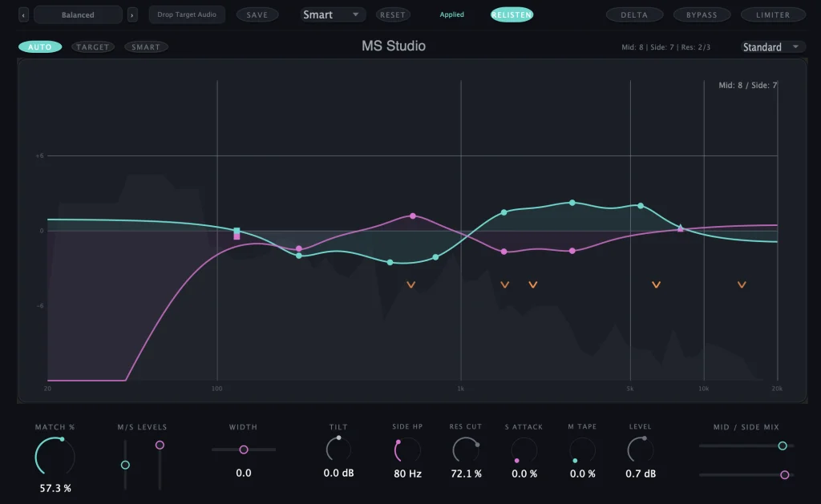
Task: Click the pink square node at 100 Hz
Action: pos(237,233)
